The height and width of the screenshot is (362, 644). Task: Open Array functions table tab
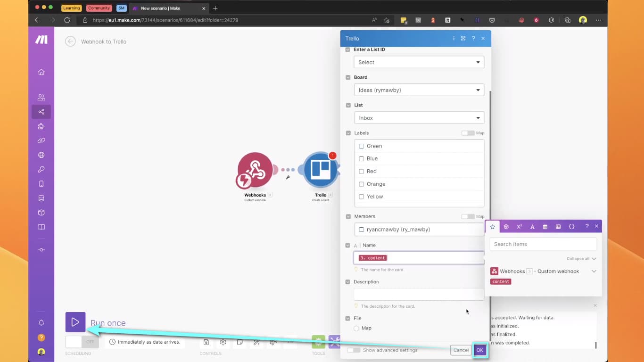click(558, 227)
